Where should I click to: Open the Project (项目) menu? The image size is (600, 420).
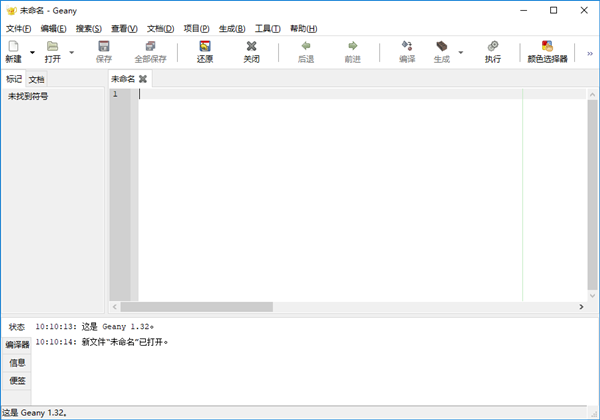tap(196, 29)
